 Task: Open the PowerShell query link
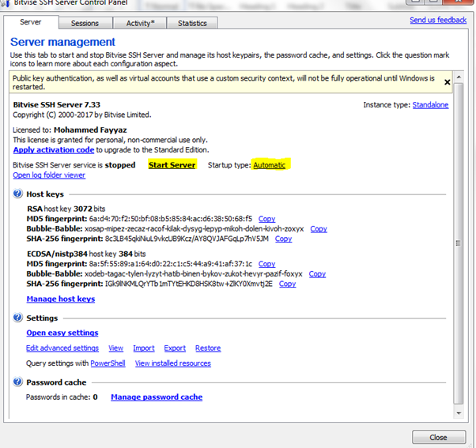tap(108, 363)
